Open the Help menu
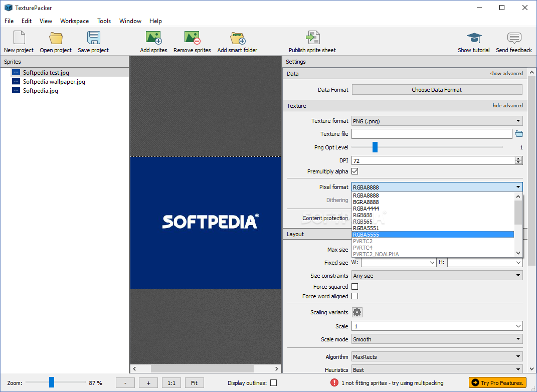The image size is (537, 392). [155, 21]
